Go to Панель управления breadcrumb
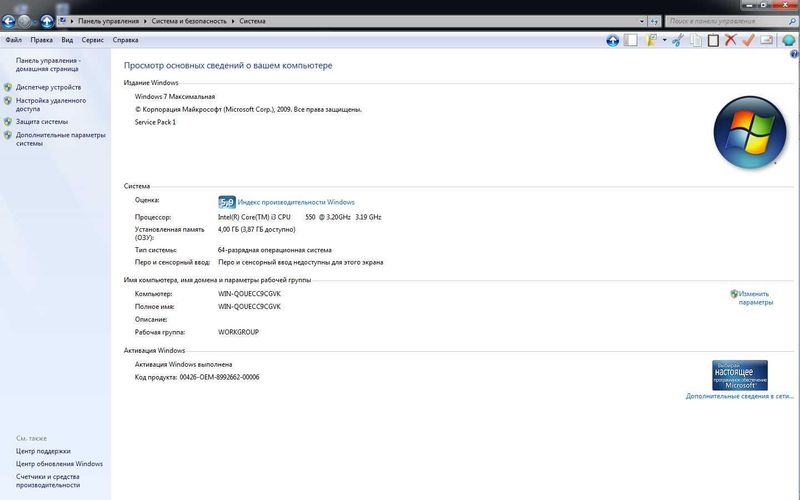Screen dimensions: 800x500 [x=108, y=21]
